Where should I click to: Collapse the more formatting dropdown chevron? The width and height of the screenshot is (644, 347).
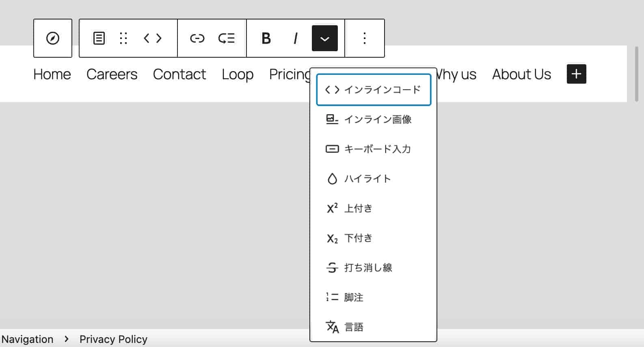(x=324, y=38)
